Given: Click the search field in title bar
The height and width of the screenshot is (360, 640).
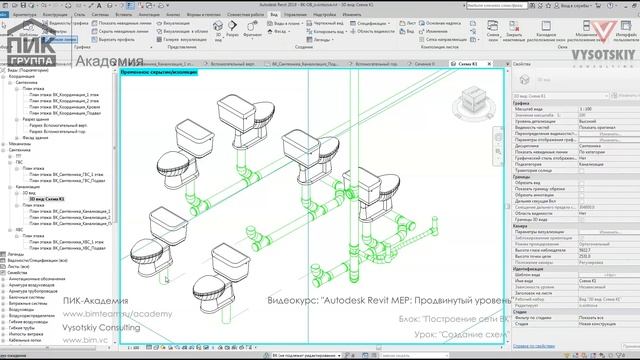Looking at the screenshot, I should click(497, 6).
